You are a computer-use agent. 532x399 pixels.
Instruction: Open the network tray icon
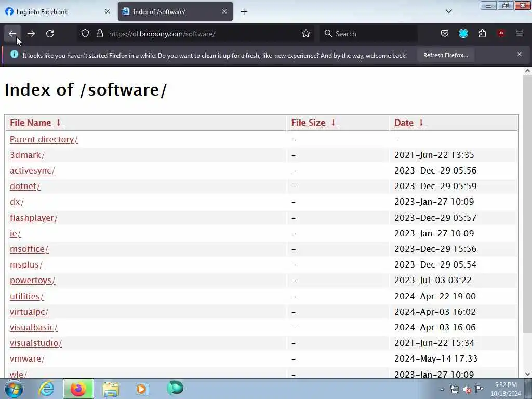point(454,389)
